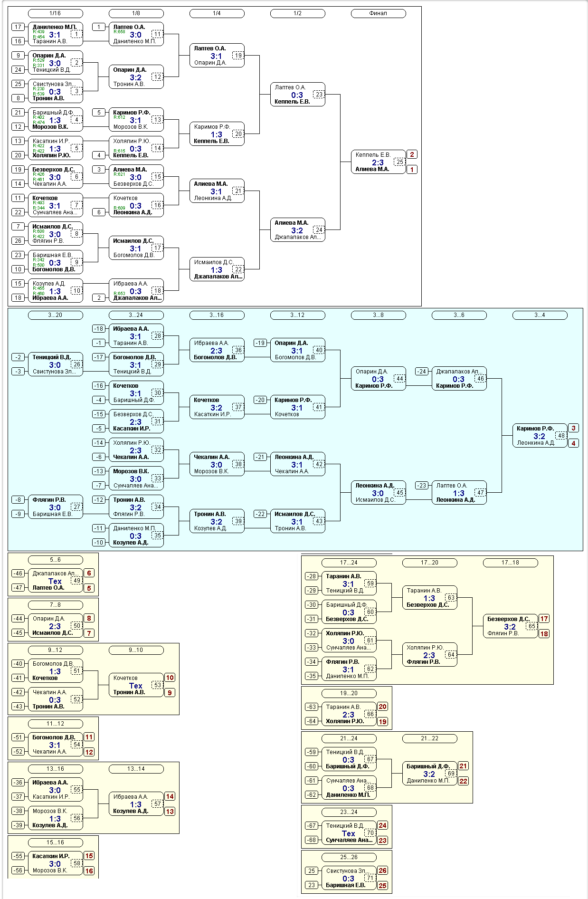588x899 pixels.
Task: Click seed number 17 beside Даниленко М.П.
Action: [x=18, y=27]
